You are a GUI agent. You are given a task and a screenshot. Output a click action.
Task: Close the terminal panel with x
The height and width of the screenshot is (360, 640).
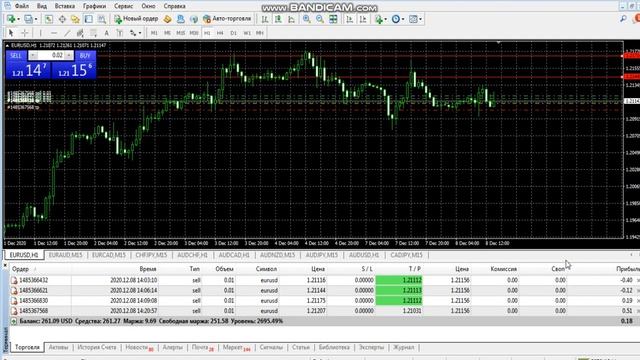tap(5, 266)
